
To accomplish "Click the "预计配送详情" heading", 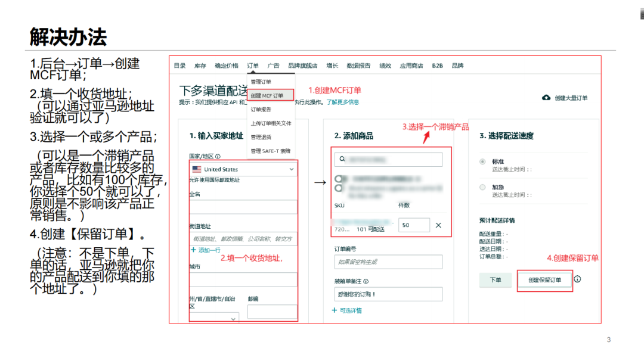I will pos(497,220).
